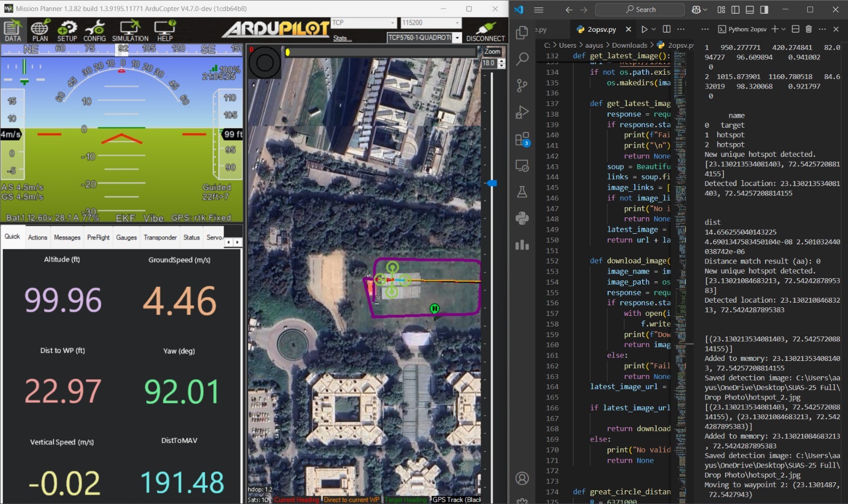
Task: Click VS Code Search command box
Action: [640, 10]
